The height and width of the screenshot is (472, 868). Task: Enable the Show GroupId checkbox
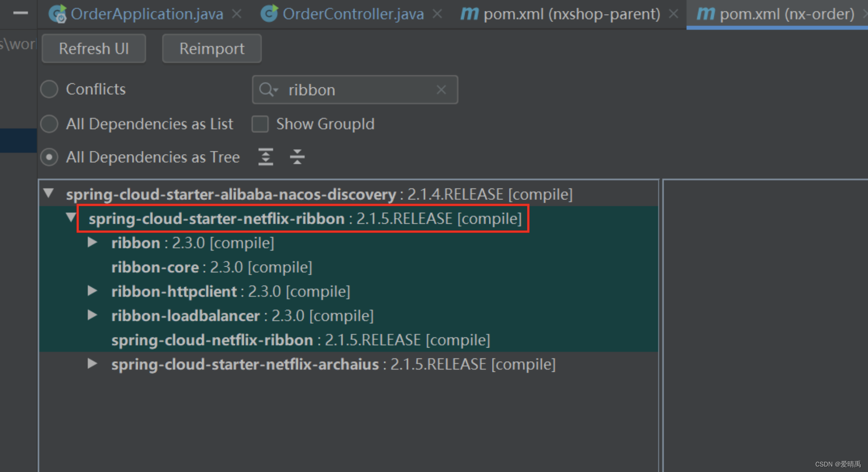coord(260,123)
